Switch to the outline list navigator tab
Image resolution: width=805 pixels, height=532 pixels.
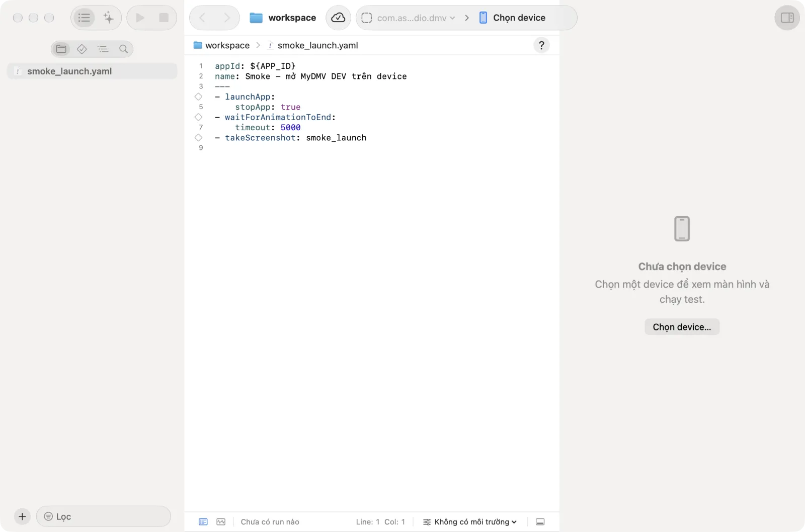pyautogui.click(x=103, y=49)
